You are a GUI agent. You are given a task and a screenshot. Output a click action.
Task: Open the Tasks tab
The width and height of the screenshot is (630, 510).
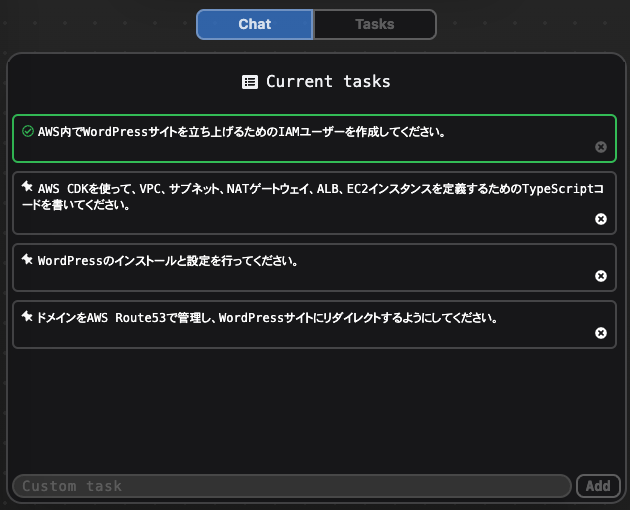(x=375, y=25)
